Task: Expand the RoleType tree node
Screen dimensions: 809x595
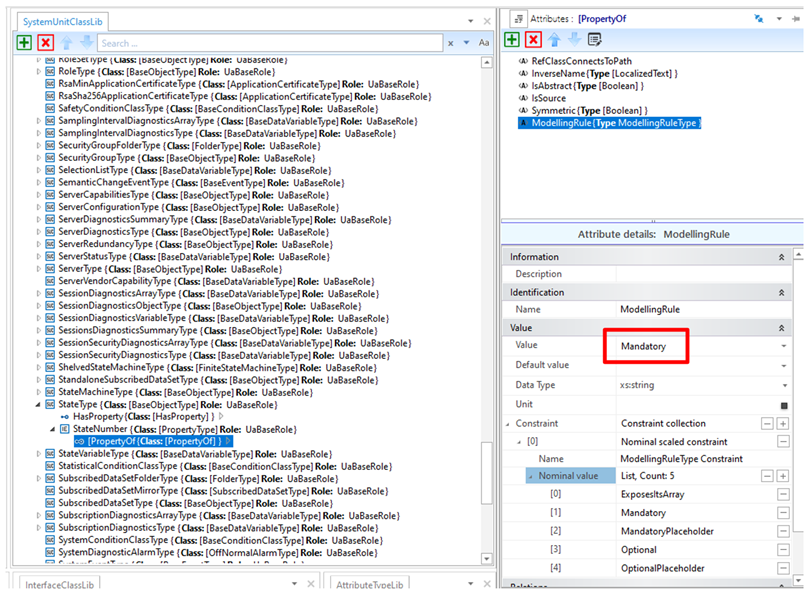Action: pos(38,72)
